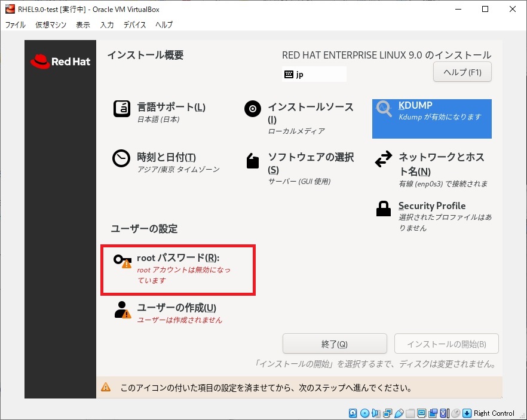Open ユーザーの作成(U) settings

point(176,308)
